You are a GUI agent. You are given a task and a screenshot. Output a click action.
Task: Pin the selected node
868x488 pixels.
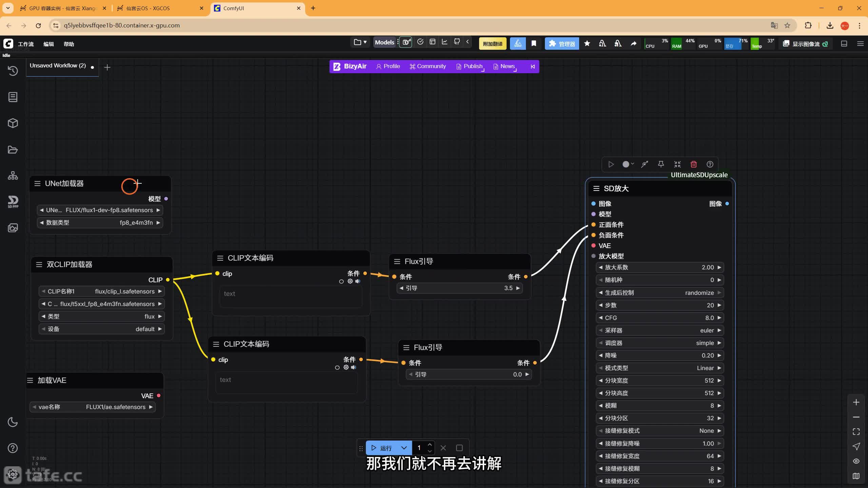point(661,164)
